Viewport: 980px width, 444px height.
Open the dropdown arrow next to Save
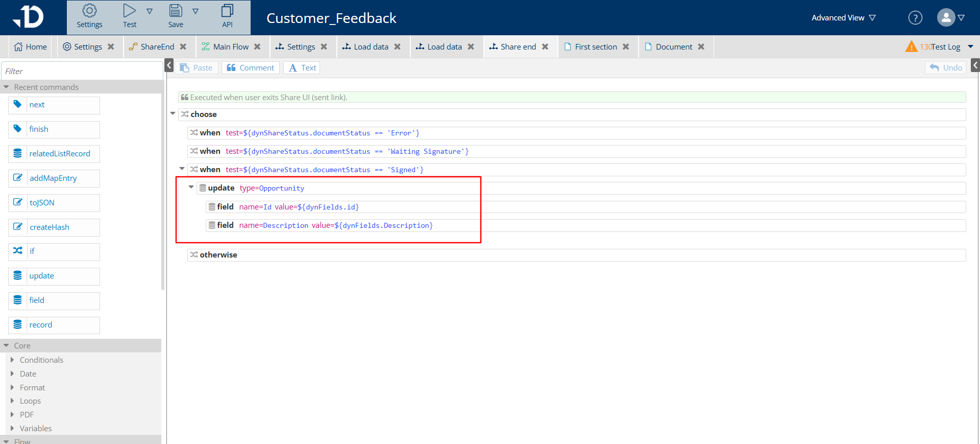pos(195,11)
